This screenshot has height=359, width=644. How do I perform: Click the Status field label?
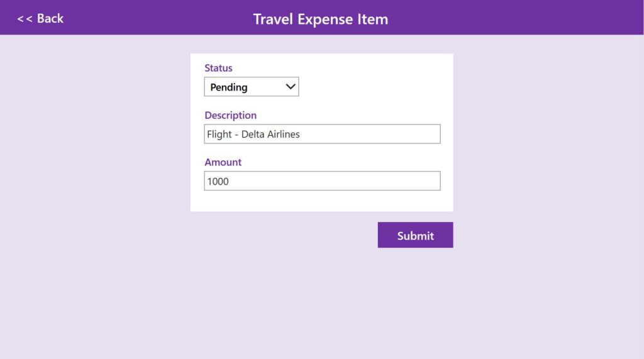218,68
